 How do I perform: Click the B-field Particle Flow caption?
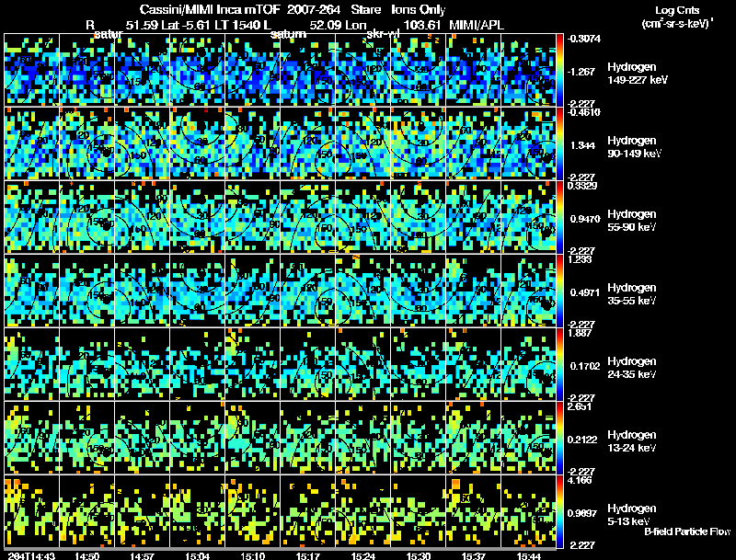[687, 531]
